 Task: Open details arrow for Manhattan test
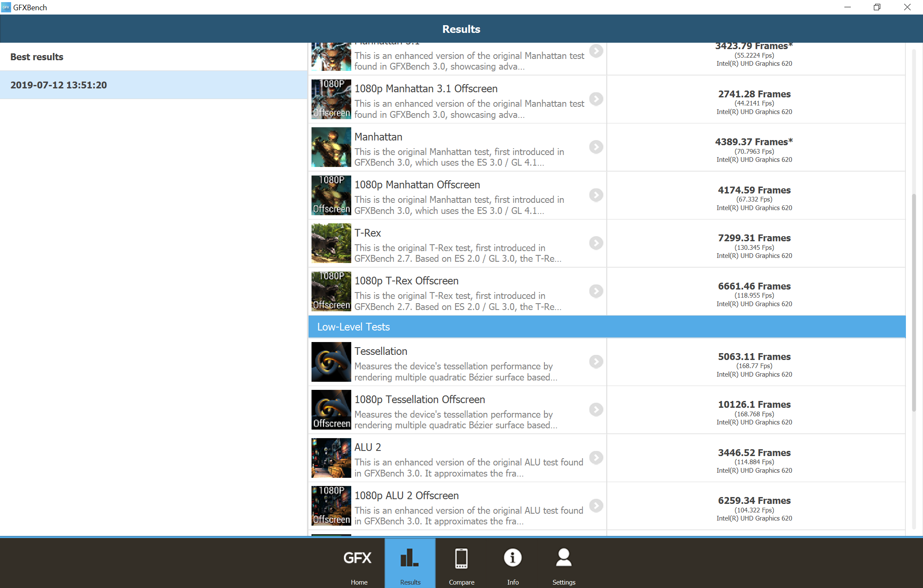click(596, 147)
